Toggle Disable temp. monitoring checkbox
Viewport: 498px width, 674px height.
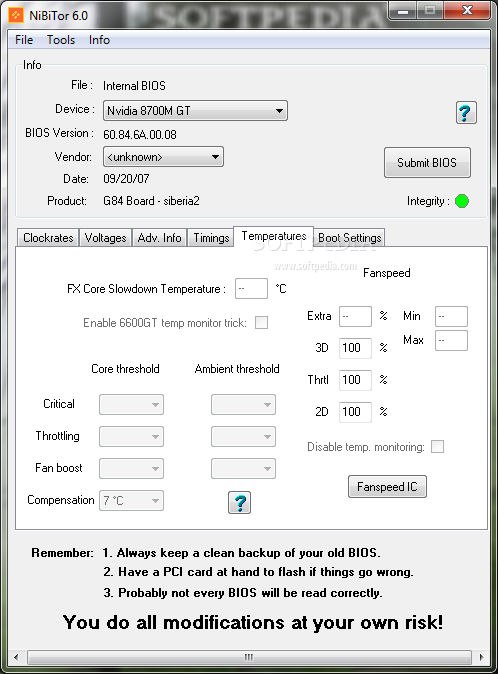437,447
